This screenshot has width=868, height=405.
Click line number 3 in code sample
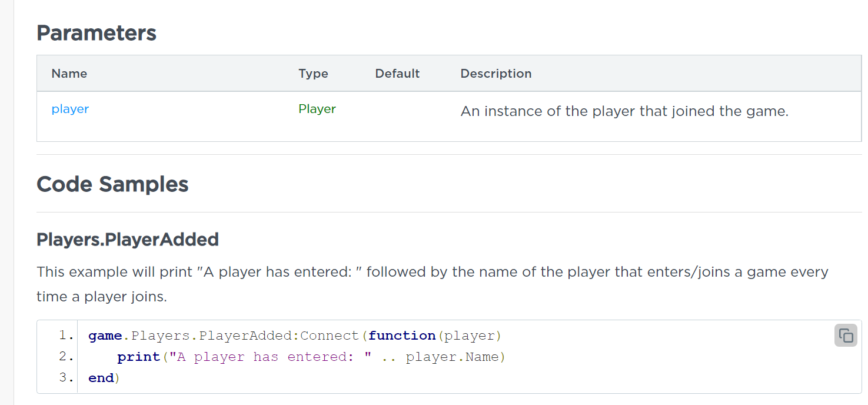66,378
